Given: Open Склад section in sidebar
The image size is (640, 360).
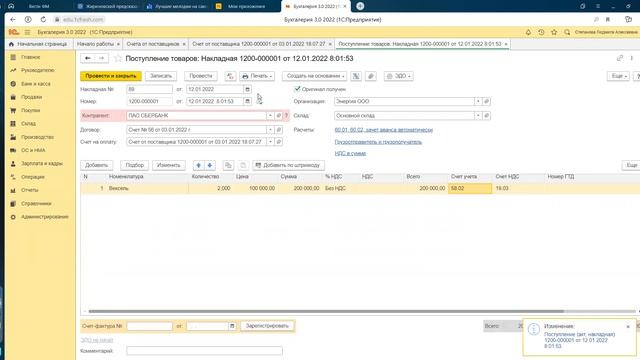Looking at the screenshot, I should click(x=28, y=123).
